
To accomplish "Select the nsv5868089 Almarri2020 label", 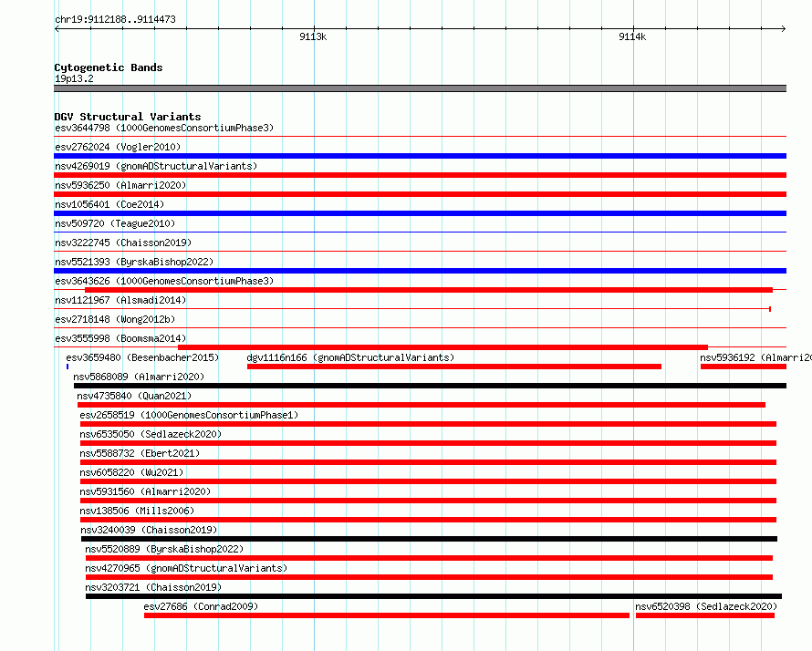I will (x=139, y=377).
